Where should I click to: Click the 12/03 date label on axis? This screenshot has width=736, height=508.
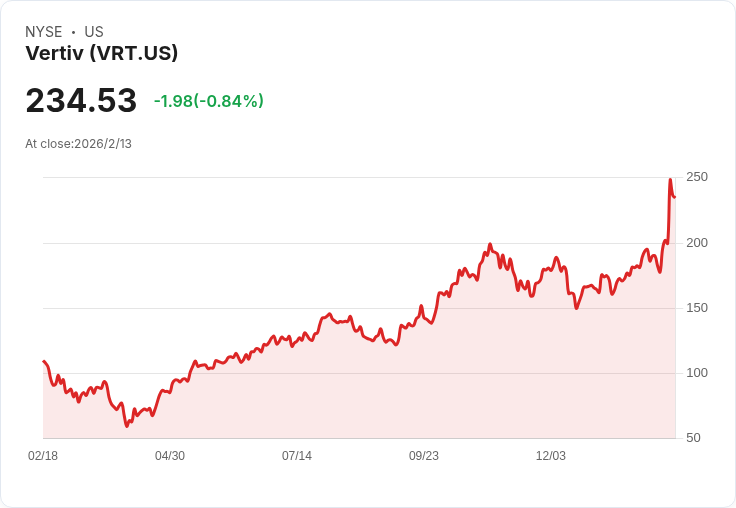pyautogui.click(x=551, y=455)
